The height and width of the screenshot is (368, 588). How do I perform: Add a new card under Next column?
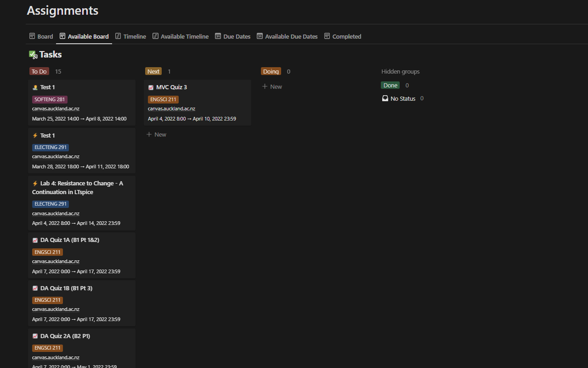coord(156,134)
